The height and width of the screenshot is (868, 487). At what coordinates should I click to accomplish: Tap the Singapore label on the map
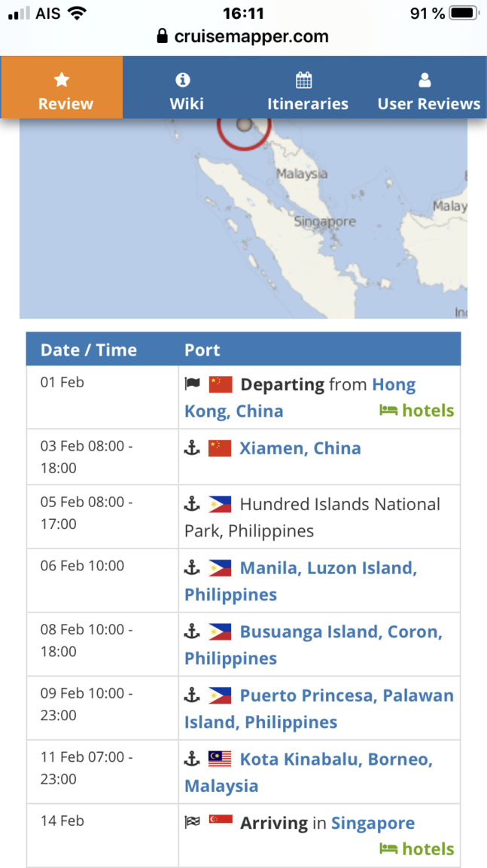325,222
